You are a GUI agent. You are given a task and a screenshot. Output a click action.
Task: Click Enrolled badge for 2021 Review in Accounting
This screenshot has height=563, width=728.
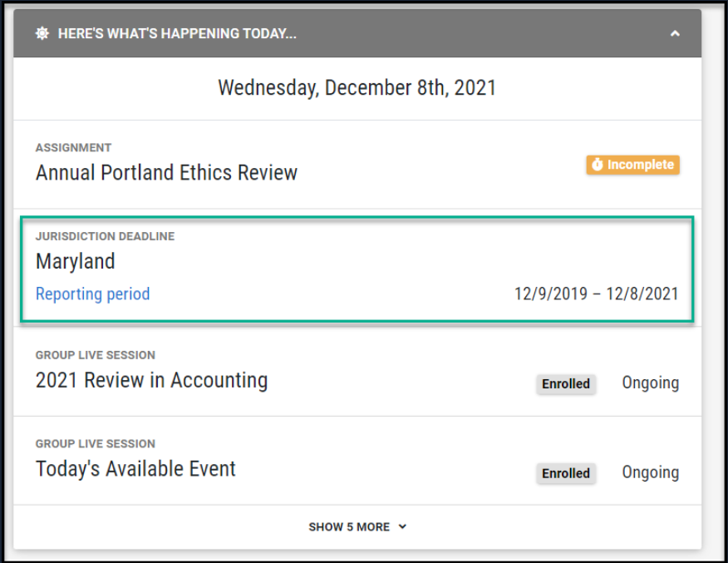pyautogui.click(x=566, y=383)
